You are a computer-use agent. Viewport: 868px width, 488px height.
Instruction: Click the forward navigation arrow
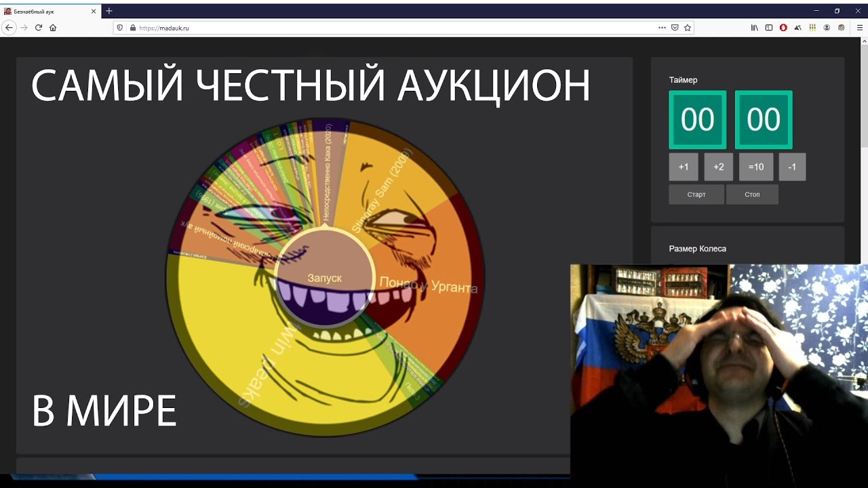[24, 28]
